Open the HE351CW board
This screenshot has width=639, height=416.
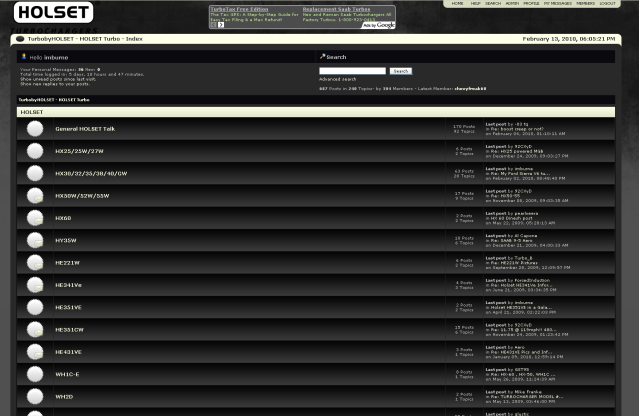click(x=70, y=330)
